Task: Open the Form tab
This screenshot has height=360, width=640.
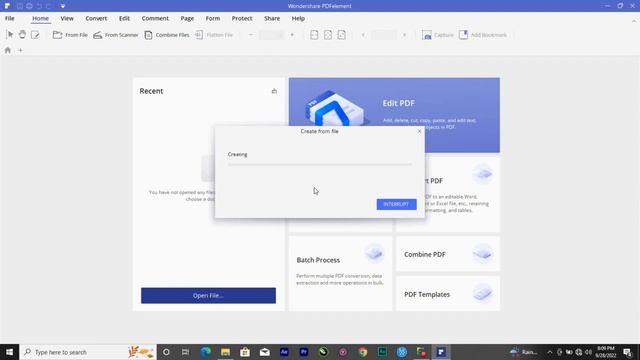Action: tap(213, 18)
